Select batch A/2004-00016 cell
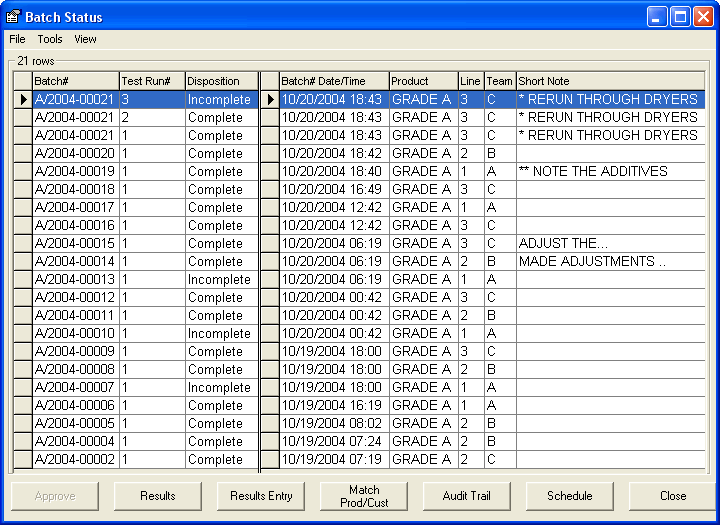 pyautogui.click(x=76, y=226)
